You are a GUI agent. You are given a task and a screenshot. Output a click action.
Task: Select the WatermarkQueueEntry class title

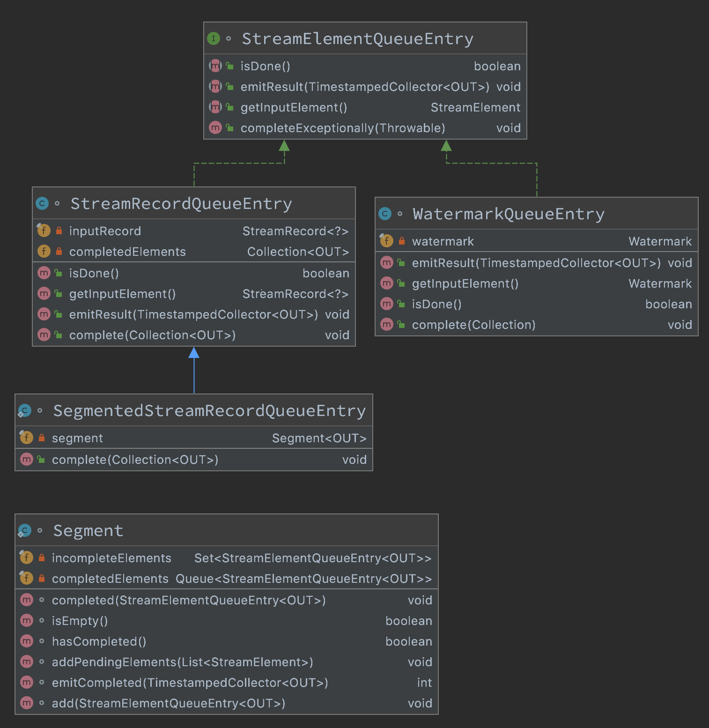(509, 214)
